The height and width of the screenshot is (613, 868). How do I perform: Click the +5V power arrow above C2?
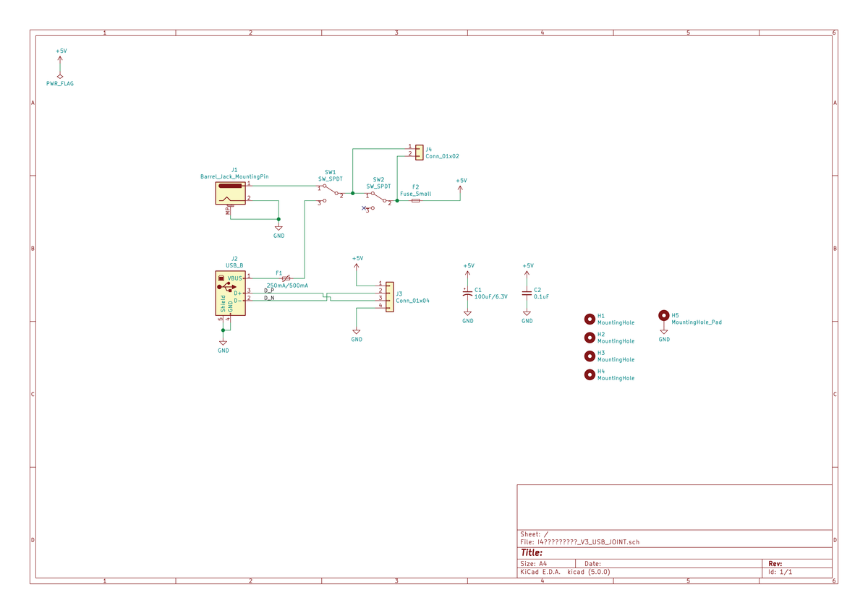[527, 274]
